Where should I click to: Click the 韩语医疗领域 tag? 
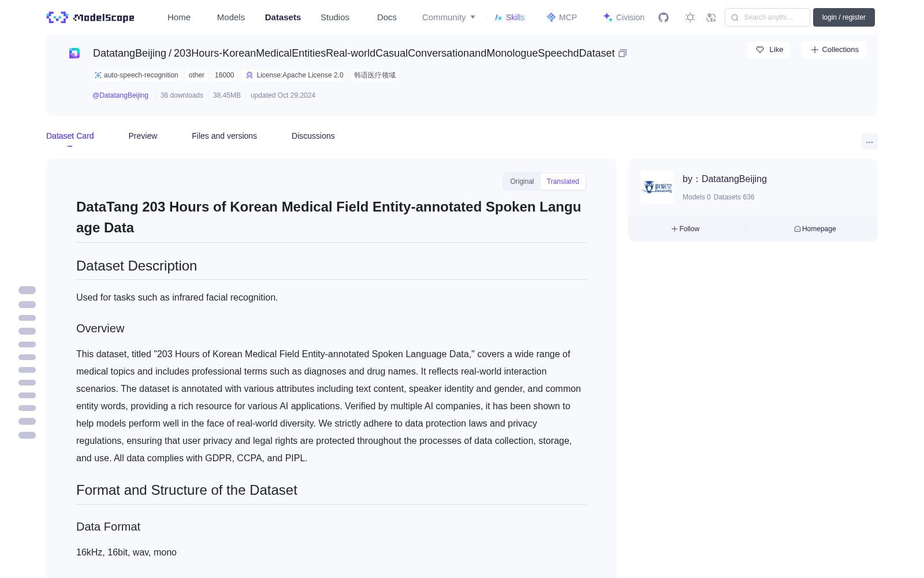(x=375, y=75)
